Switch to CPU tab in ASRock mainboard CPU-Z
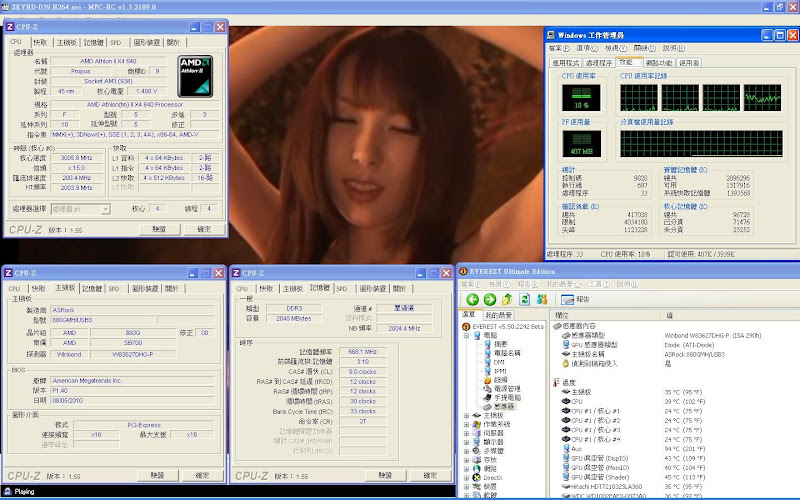Image resolution: width=800 pixels, height=500 pixels. coord(14,289)
